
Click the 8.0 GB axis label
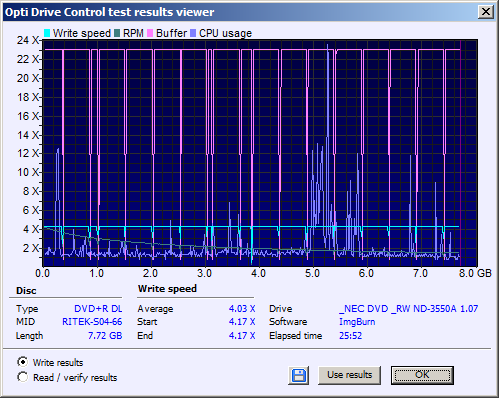point(475,274)
